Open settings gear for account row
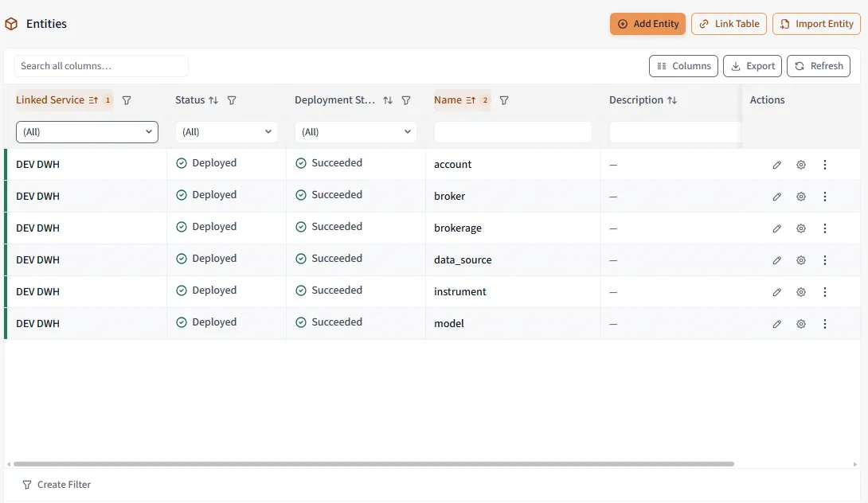Image resolution: width=868 pixels, height=503 pixels. [800, 165]
